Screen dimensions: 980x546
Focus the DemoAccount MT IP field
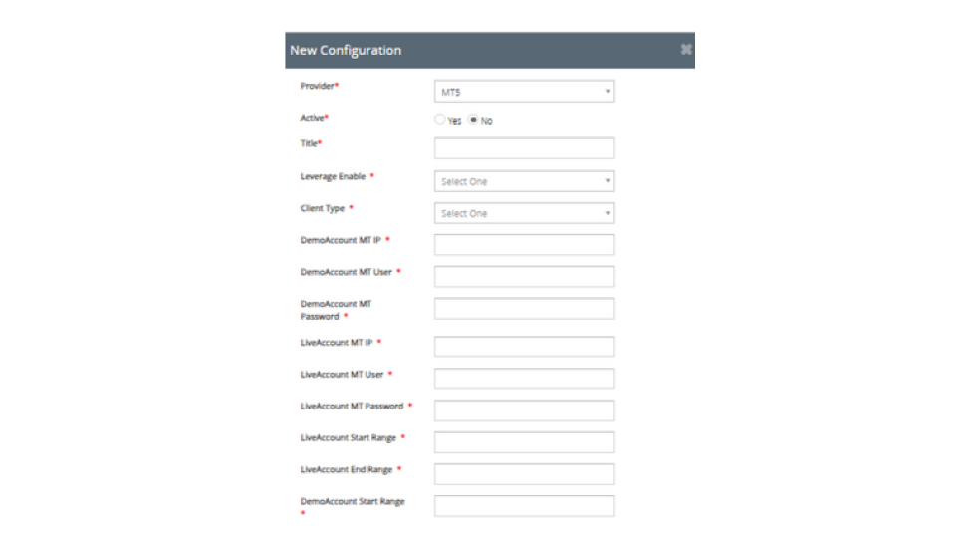click(524, 245)
